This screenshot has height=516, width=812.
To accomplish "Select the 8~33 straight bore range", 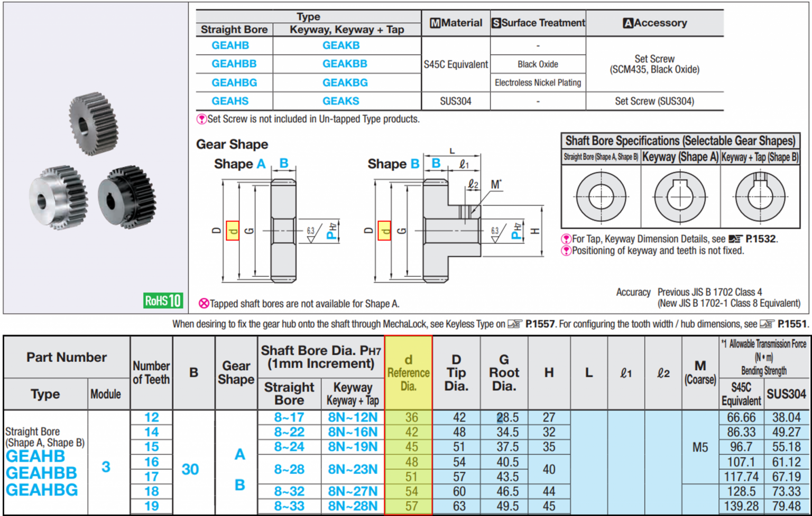I will click(x=289, y=506).
